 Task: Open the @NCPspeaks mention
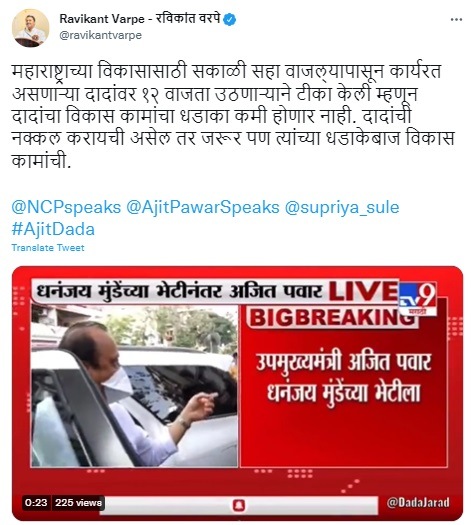coord(66,207)
